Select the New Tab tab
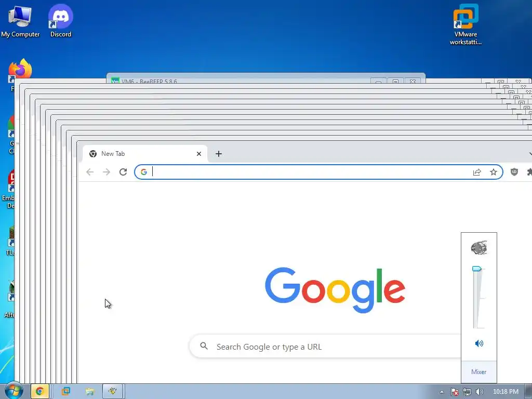 [145, 154]
